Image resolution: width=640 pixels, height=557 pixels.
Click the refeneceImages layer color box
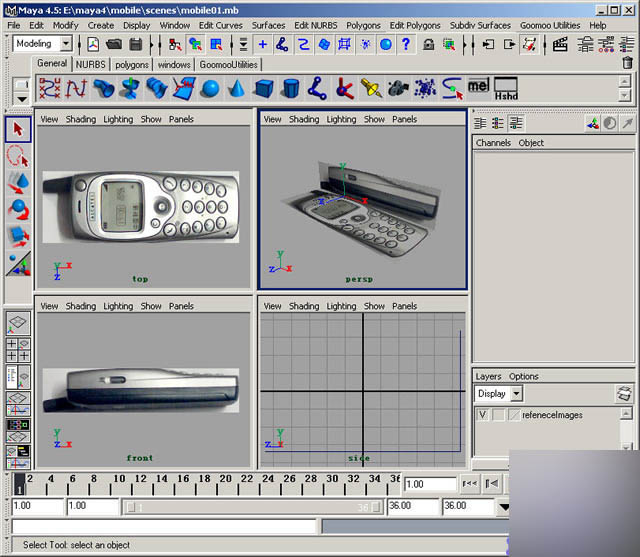(514, 415)
